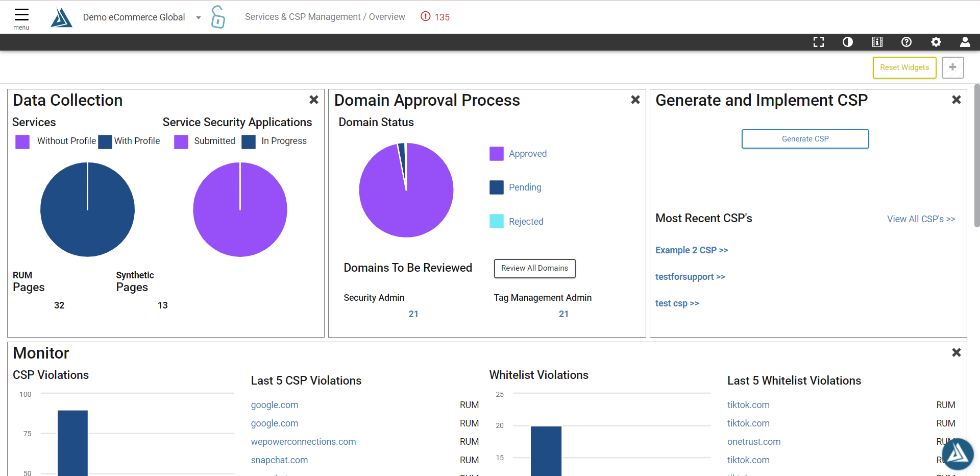Click the CSP Violations chart bar

(72, 443)
